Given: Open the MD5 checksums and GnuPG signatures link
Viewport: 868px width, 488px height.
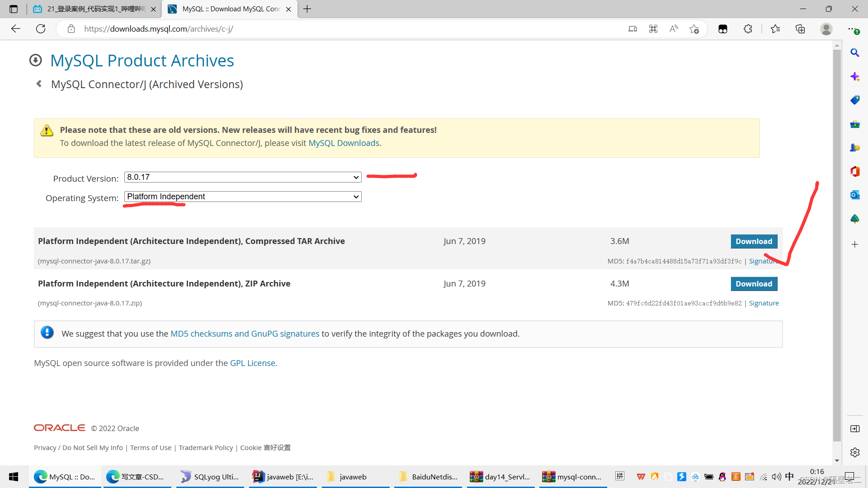Looking at the screenshot, I should tap(245, 333).
